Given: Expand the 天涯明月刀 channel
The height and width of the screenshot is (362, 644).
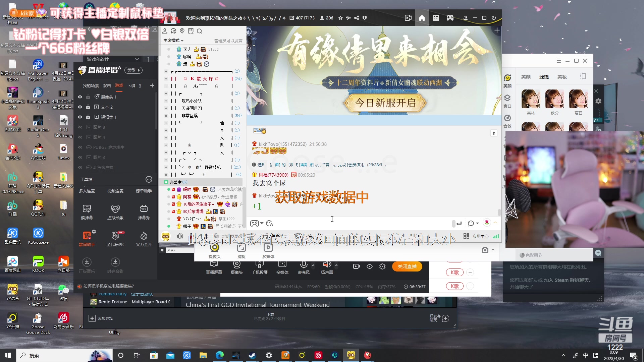Looking at the screenshot, I should click(x=166, y=108).
